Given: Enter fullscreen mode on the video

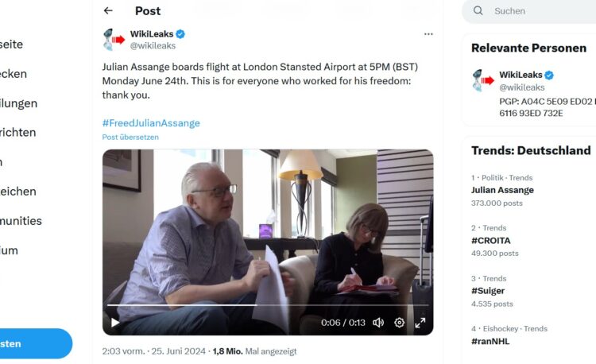Looking at the screenshot, I should (x=420, y=323).
